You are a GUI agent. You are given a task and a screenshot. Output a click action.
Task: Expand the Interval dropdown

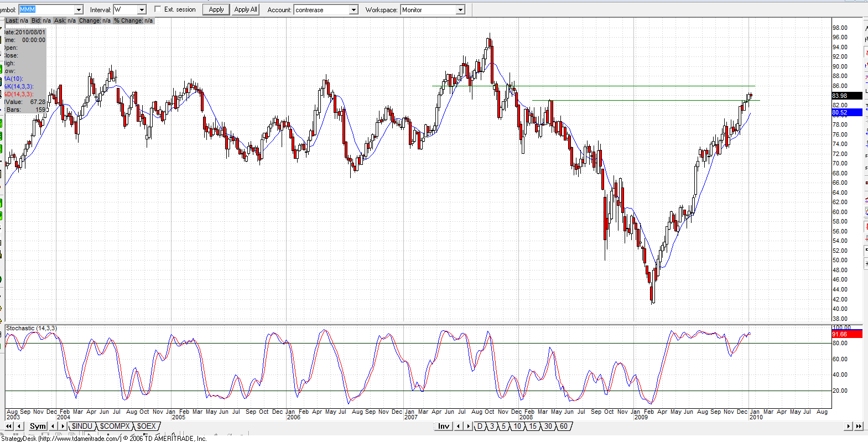[142, 10]
